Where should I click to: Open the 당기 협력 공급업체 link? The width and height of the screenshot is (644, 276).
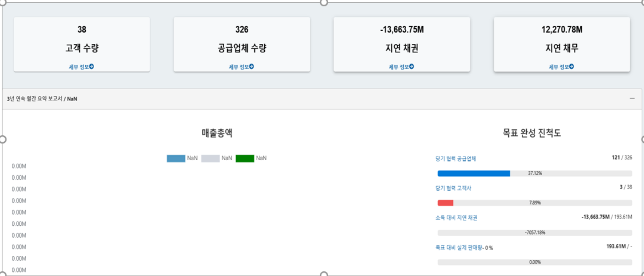coord(456,159)
